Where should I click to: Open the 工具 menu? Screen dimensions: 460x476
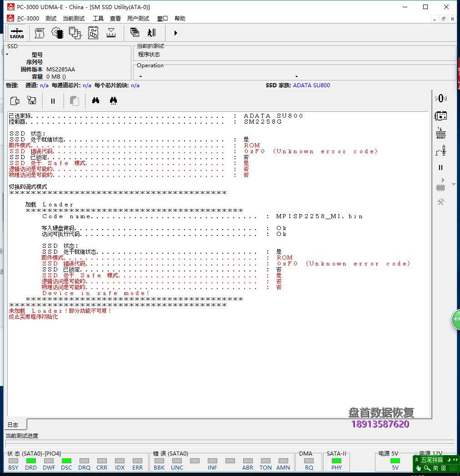[x=98, y=19]
